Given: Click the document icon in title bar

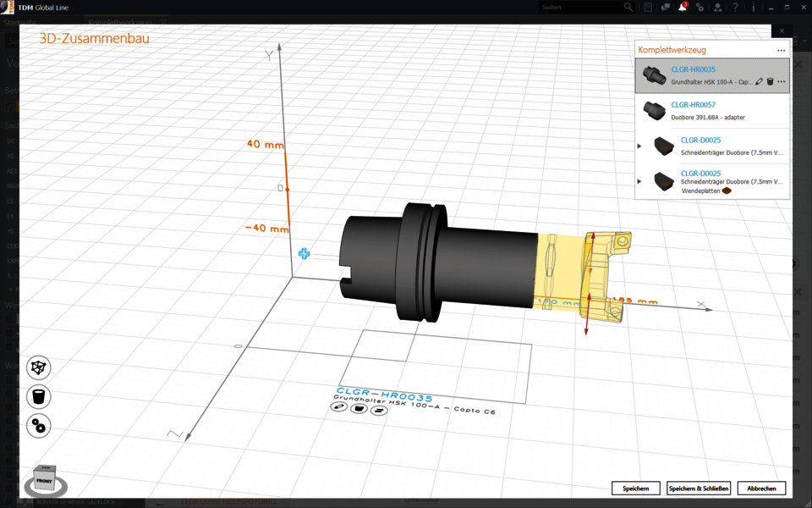Looking at the screenshot, I should pyautogui.click(x=648, y=8).
